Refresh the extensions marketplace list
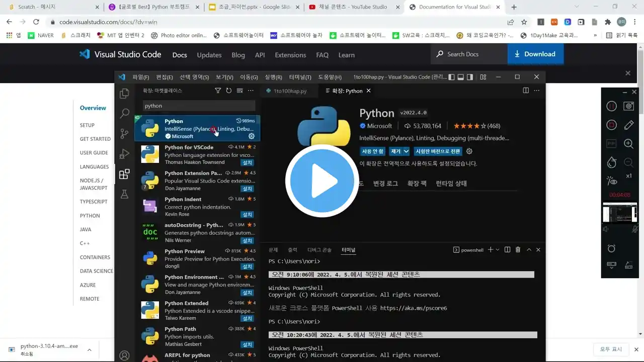This screenshot has width=644, height=362. point(228,90)
